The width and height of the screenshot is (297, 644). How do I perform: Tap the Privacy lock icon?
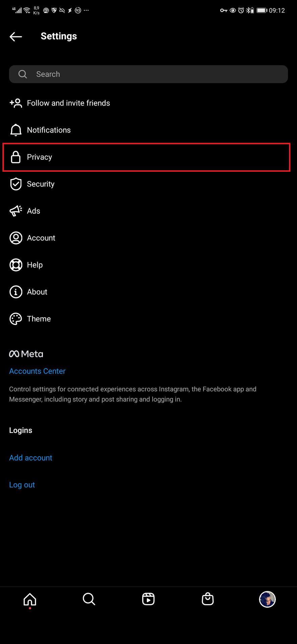pos(16,157)
